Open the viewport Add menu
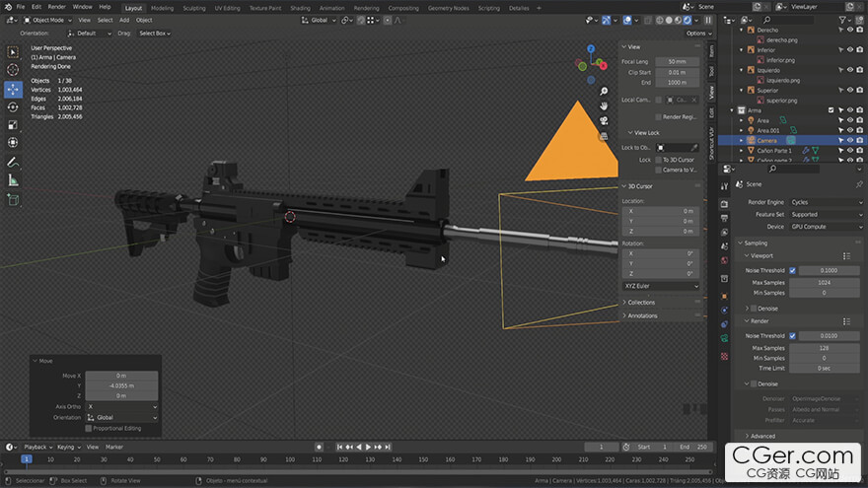The width and height of the screenshot is (868, 488). (x=124, y=20)
